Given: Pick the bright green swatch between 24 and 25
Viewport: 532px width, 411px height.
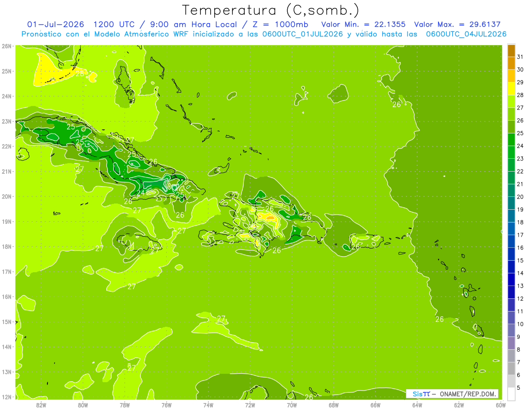Looking at the screenshot, I should 511,140.
